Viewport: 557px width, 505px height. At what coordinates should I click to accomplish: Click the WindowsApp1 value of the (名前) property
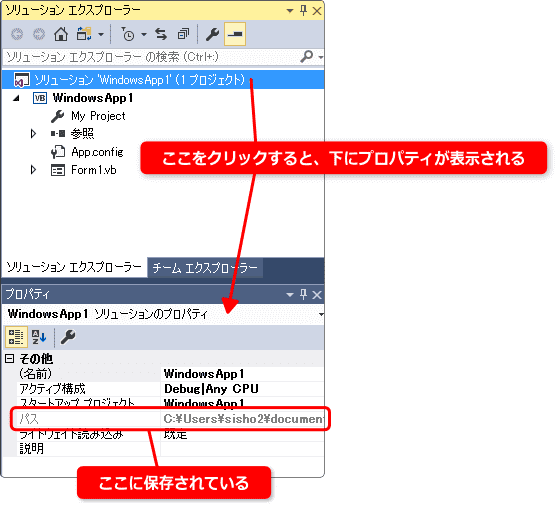pos(204,374)
